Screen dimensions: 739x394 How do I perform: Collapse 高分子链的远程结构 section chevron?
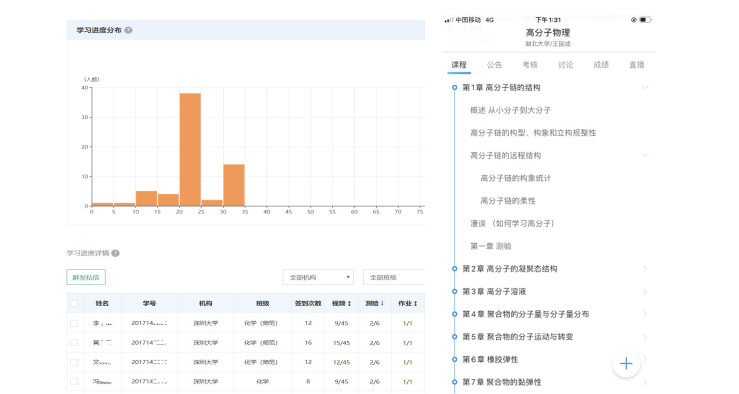coord(645,156)
